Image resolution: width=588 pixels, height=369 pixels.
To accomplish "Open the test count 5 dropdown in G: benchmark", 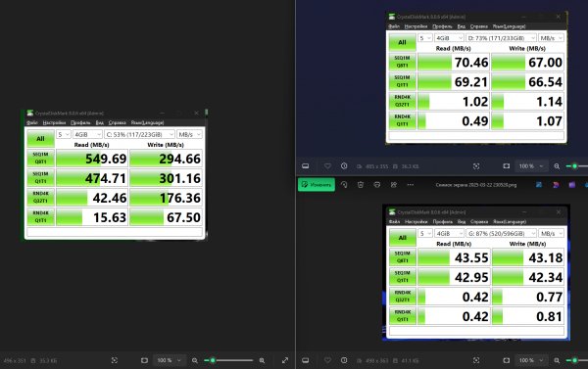I will coord(425,233).
